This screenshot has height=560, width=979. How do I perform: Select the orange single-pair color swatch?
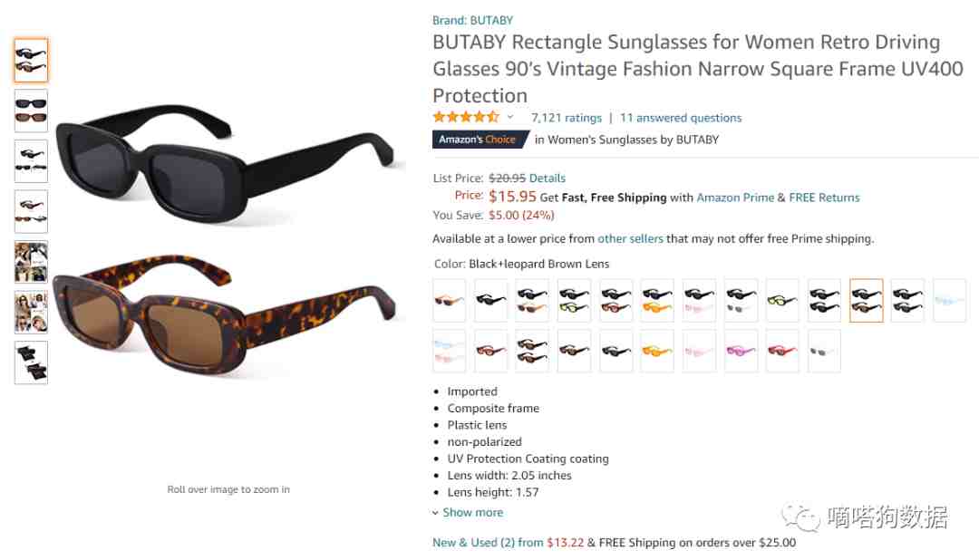[x=449, y=301]
